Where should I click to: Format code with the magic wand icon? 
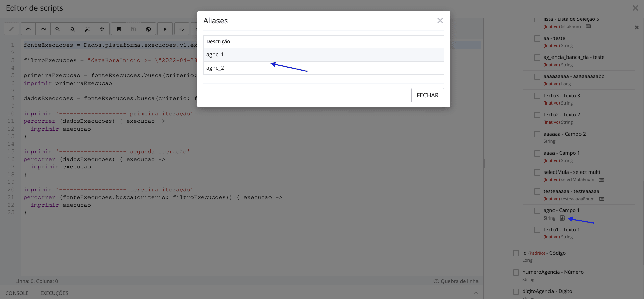click(x=87, y=29)
